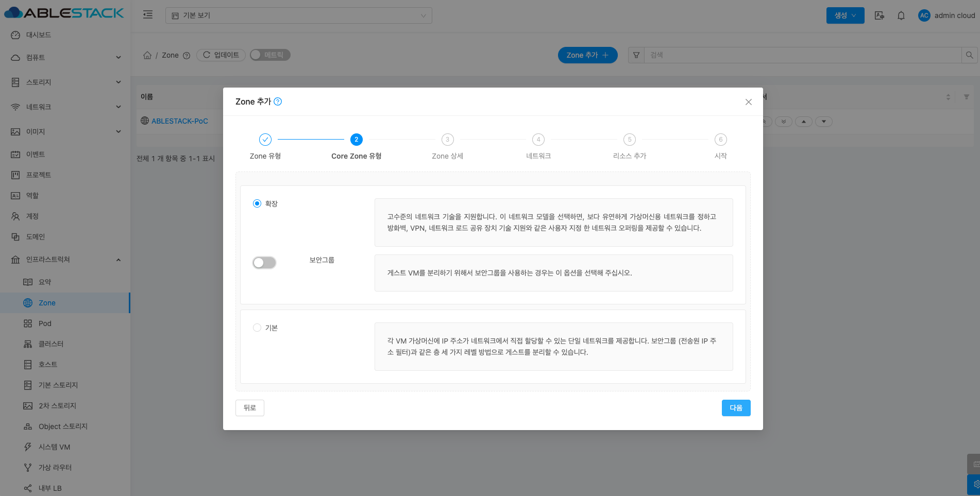Open 기본 스토리지 in the sidebar

pos(65,385)
